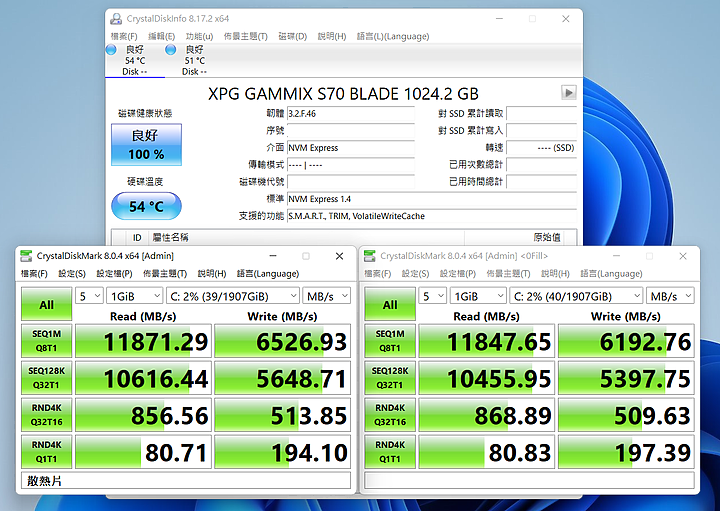Image resolution: width=720 pixels, height=511 pixels.
Task: Open 佈景主題(T) menu in left CrystalDiskMark
Action: [x=165, y=274]
